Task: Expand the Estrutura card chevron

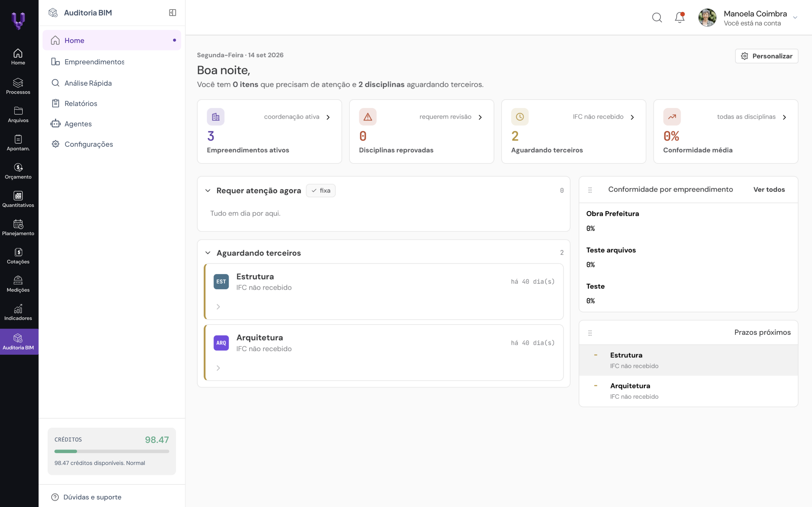Action: pyautogui.click(x=218, y=307)
